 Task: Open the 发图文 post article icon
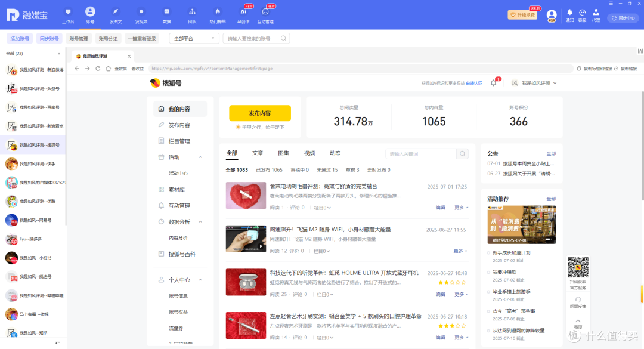(116, 16)
